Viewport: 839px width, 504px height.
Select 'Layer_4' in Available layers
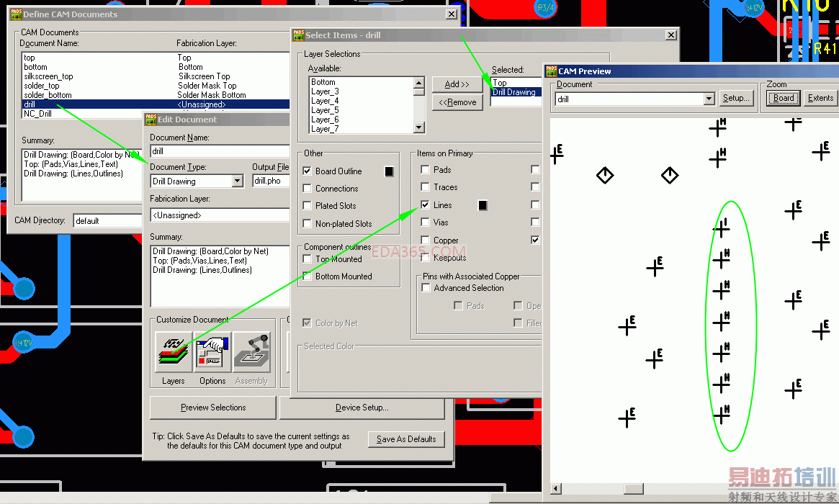(362, 101)
